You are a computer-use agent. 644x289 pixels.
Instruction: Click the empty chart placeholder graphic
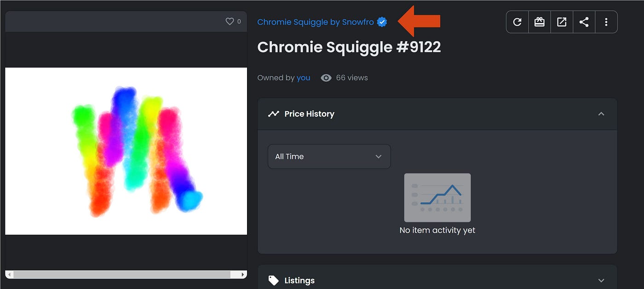(x=437, y=198)
